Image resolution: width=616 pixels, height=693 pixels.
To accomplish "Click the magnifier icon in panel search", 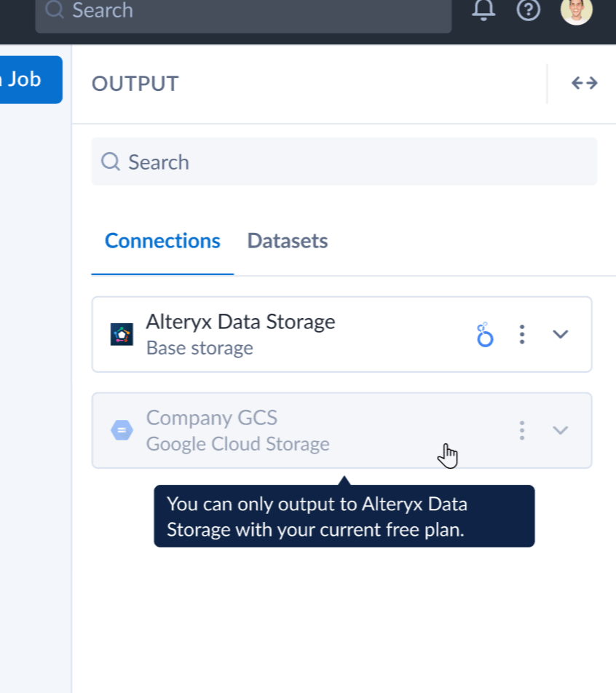I will [111, 162].
